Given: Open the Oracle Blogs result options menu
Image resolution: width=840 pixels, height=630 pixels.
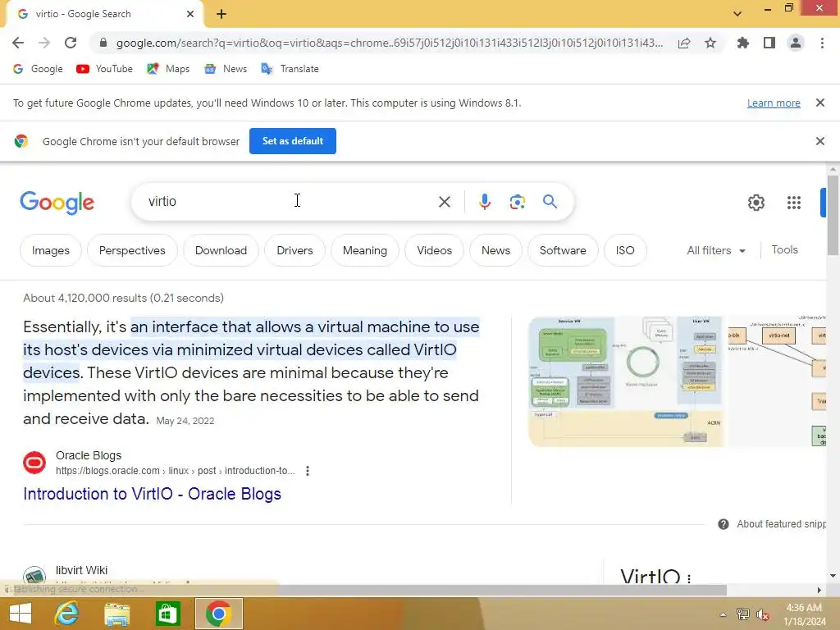Looking at the screenshot, I should [308, 471].
